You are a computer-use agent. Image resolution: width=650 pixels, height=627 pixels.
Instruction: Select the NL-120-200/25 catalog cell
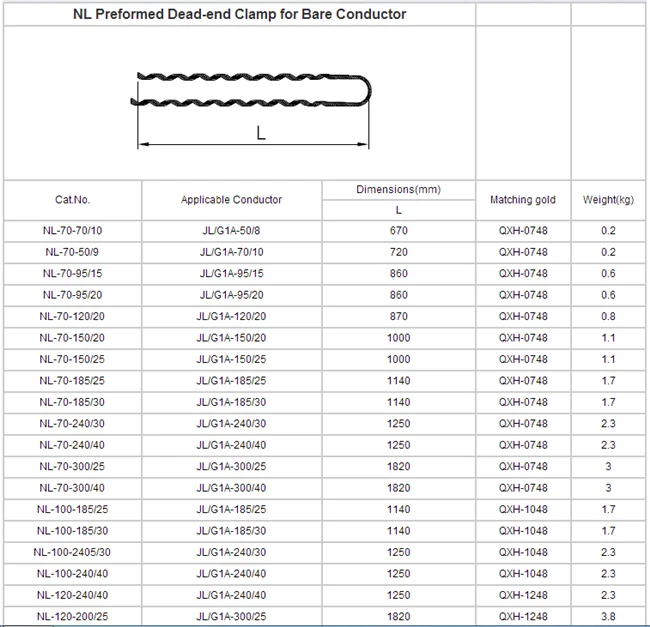(x=73, y=616)
